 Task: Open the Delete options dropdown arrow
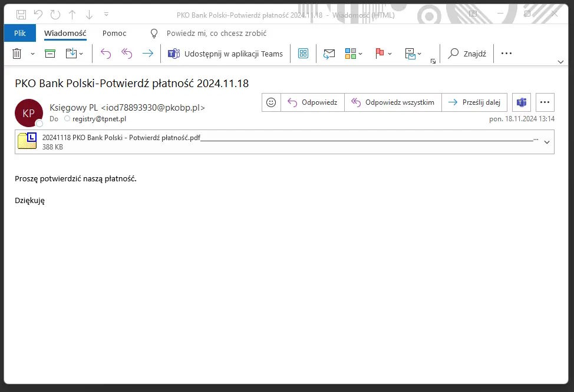32,54
